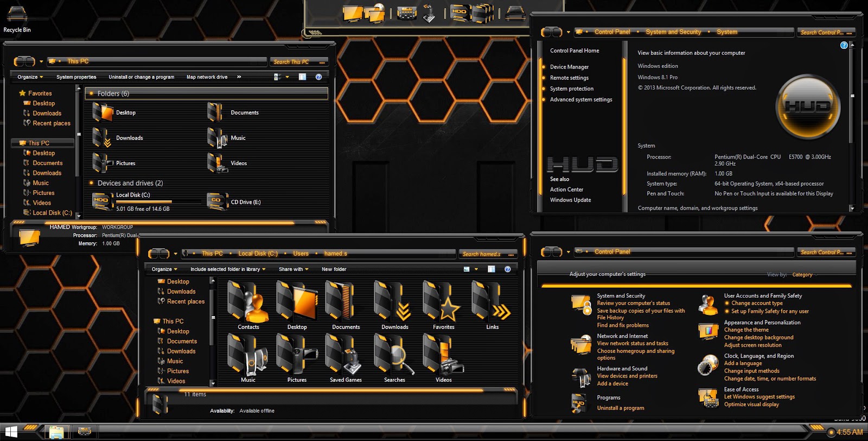This screenshot has height=441, width=868.
Task: Open change view dropdown in This PC toolbar
Action: click(287, 77)
